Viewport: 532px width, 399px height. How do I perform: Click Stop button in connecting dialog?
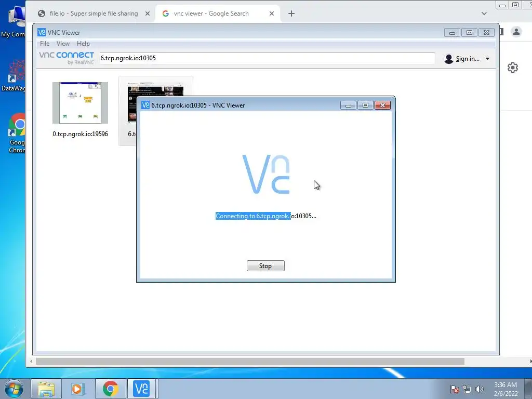coord(265,265)
